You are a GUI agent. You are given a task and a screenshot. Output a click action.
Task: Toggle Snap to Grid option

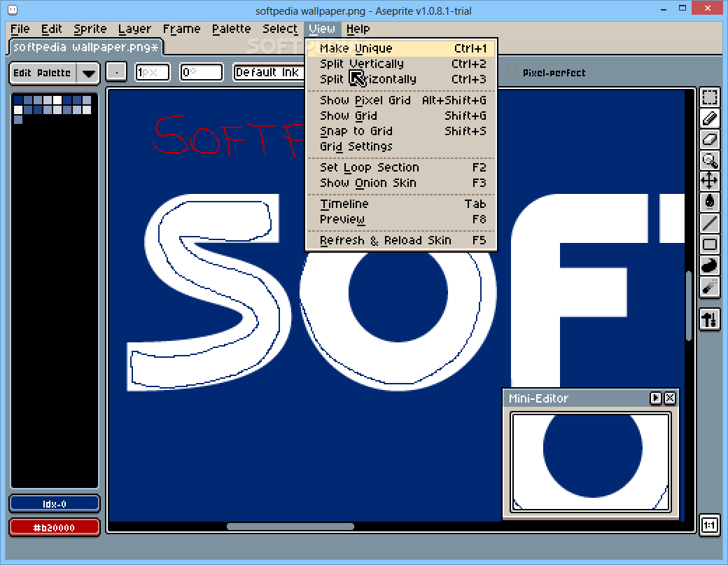(402, 131)
